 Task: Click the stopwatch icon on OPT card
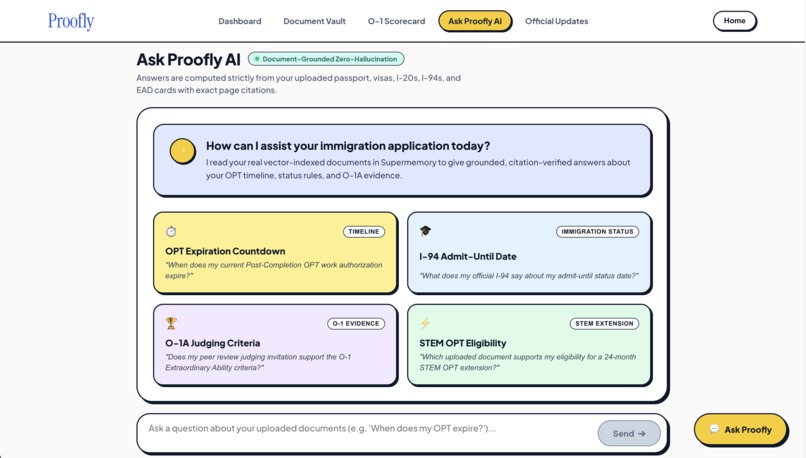point(171,231)
